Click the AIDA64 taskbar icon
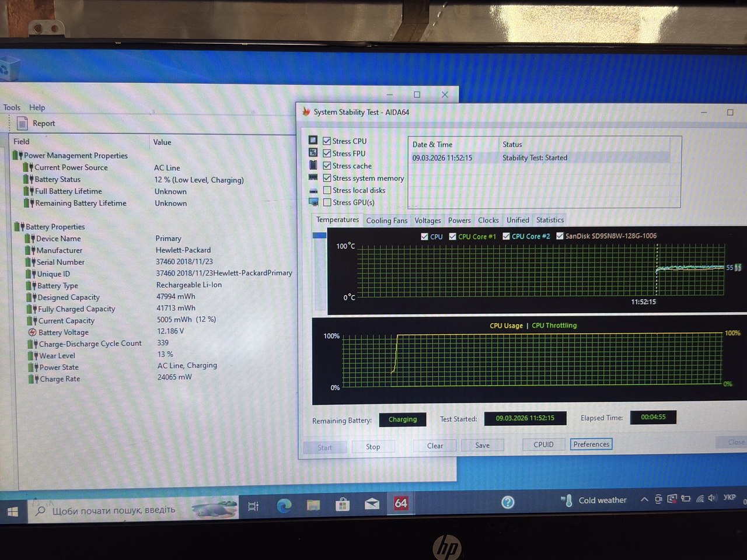747x560 pixels. [401, 503]
